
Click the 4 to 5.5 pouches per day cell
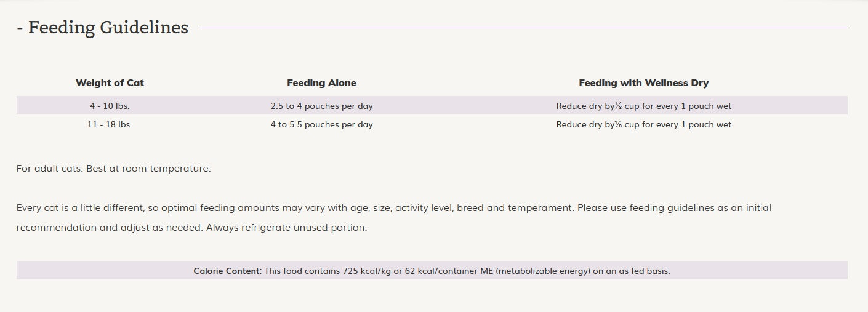point(321,124)
